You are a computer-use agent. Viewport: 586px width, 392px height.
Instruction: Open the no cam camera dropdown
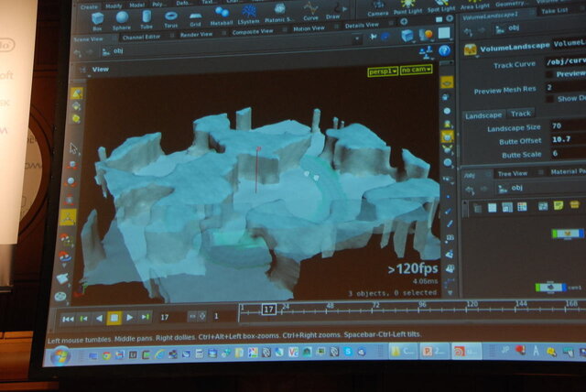[x=416, y=70]
